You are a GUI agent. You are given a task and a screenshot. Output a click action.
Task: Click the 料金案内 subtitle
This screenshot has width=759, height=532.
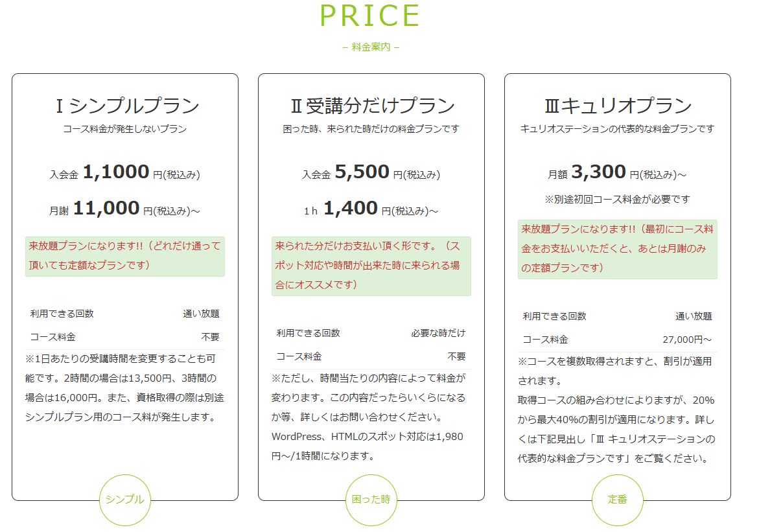click(371, 47)
